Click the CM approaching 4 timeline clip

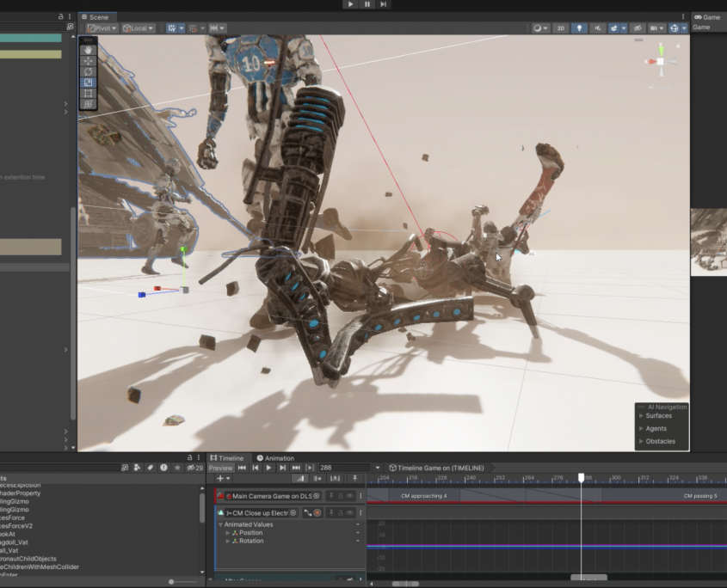423,496
